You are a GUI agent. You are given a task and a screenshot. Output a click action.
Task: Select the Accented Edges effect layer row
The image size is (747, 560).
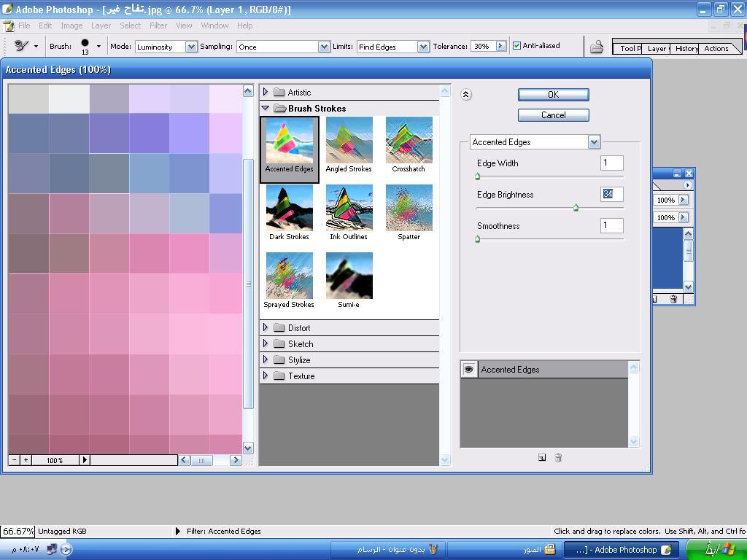[x=544, y=370]
